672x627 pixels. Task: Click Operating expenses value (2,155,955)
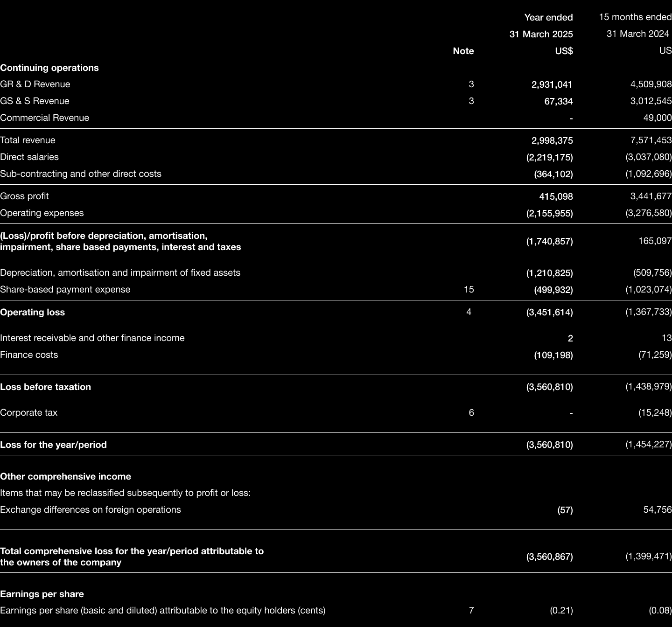tap(550, 213)
